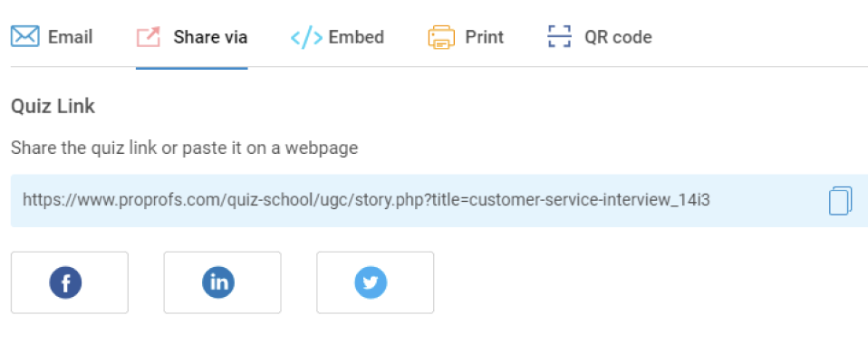
Task: Click the Print printer icon
Action: pyautogui.click(x=441, y=37)
